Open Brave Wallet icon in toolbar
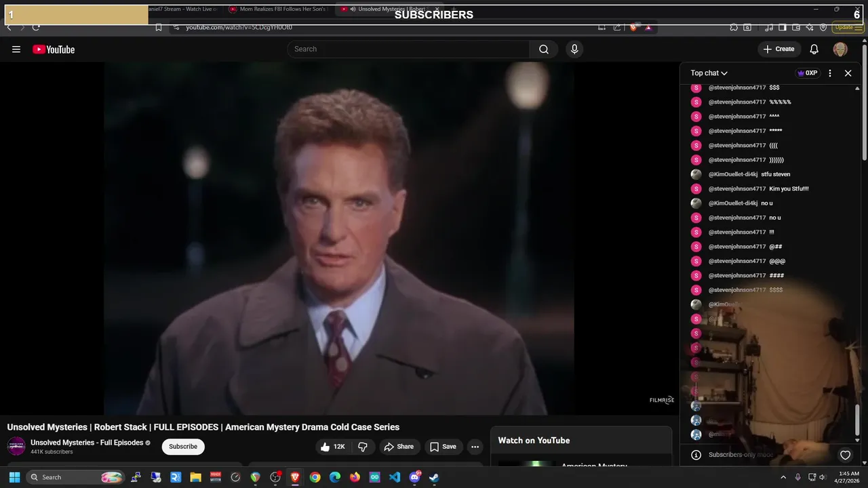Viewport: 868px width, 488px height. pyautogui.click(x=795, y=27)
